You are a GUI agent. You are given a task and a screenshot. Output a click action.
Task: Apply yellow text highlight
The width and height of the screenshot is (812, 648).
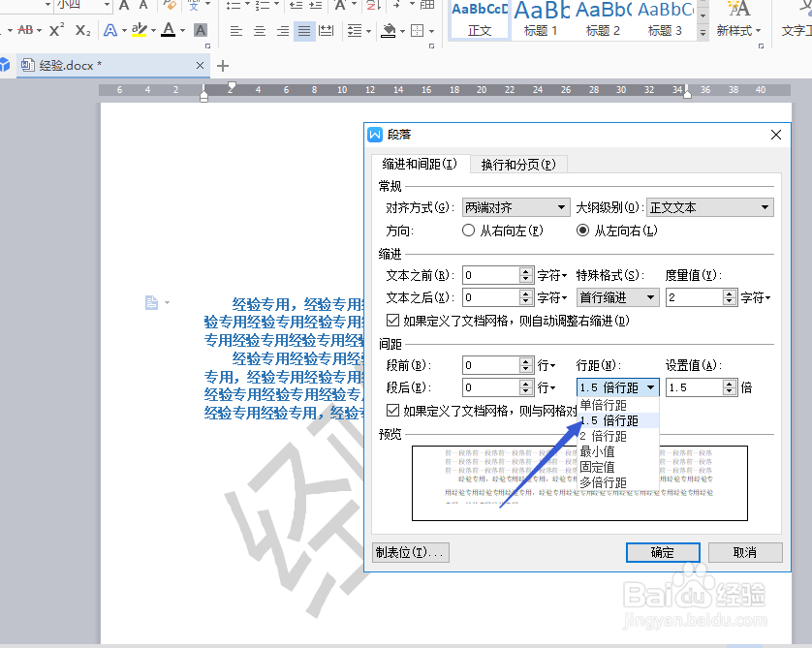139,30
